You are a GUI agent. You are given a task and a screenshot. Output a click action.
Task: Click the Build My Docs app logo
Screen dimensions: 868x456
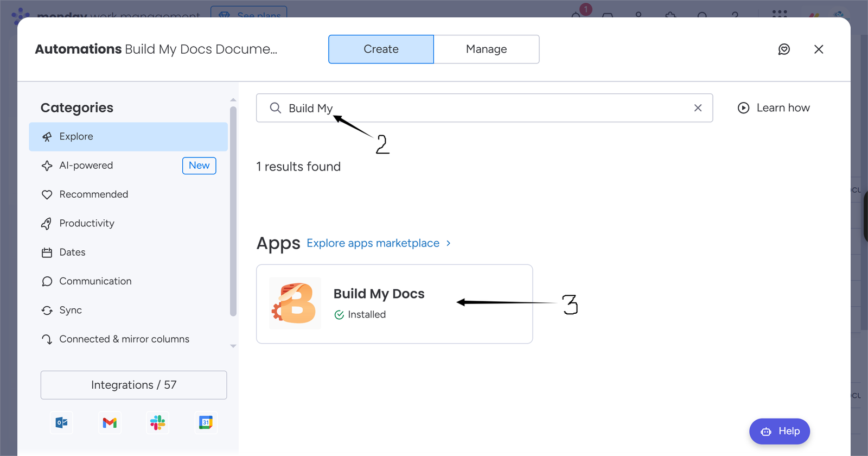(295, 303)
